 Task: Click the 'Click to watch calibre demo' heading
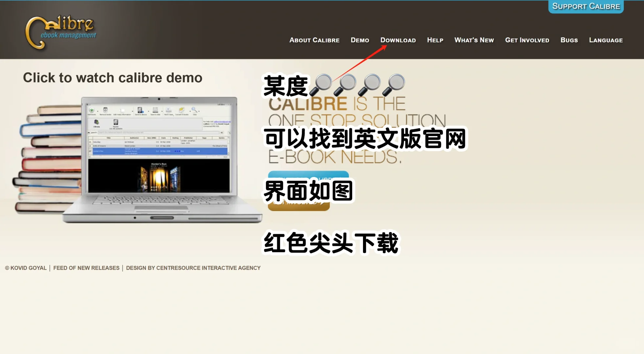coord(112,78)
